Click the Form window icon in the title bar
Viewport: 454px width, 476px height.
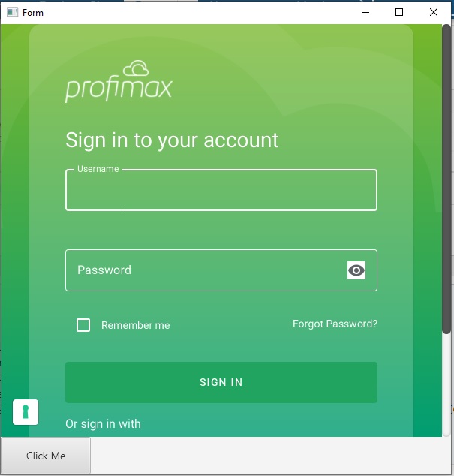click(x=13, y=12)
